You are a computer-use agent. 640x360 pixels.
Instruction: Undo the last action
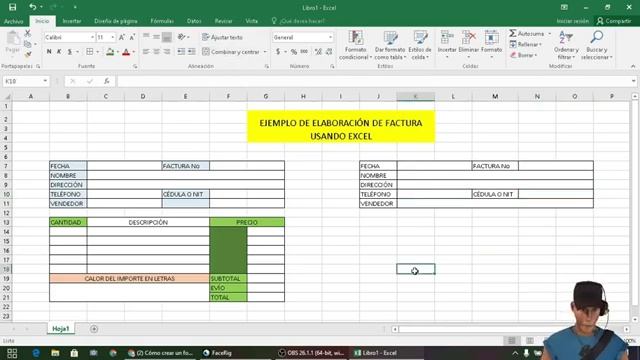coord(32,7)
